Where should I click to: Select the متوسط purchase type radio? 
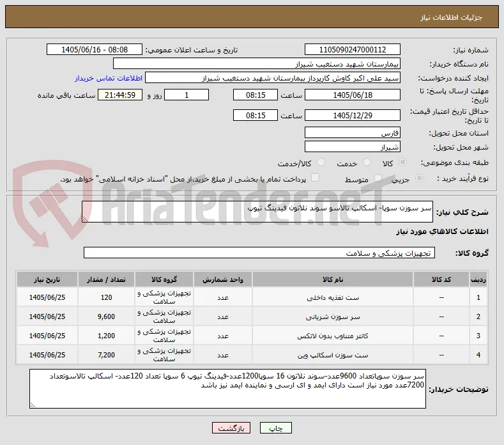coord(378,178)
